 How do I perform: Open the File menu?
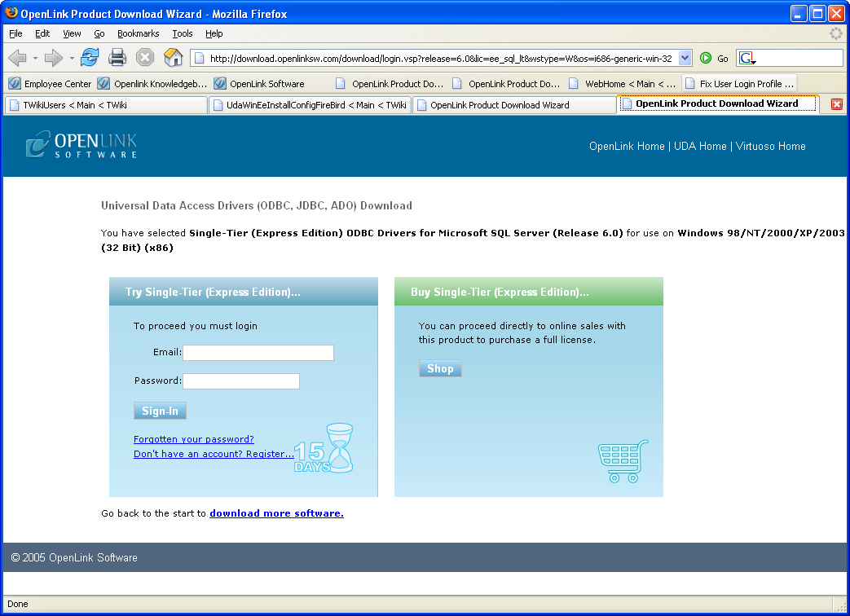coord(15,33)
